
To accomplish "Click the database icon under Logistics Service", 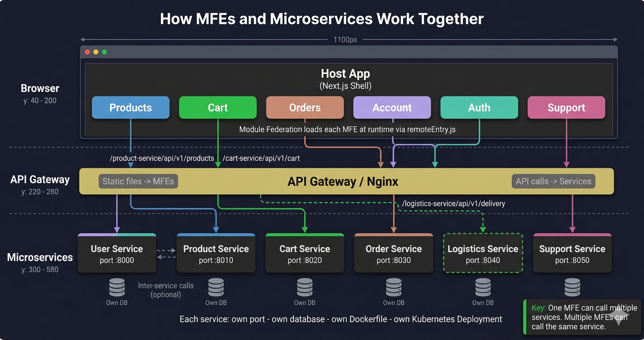I will pyautogui.click(x=483, y=287).
